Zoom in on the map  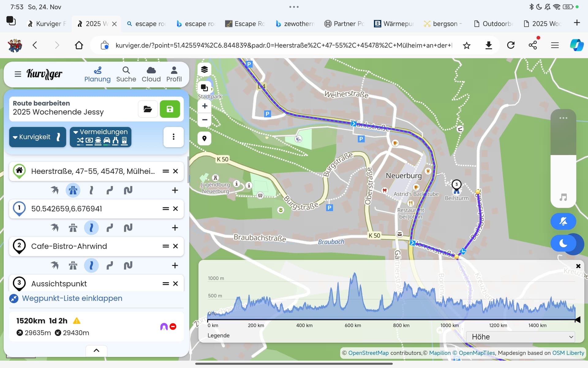(205, 106)
